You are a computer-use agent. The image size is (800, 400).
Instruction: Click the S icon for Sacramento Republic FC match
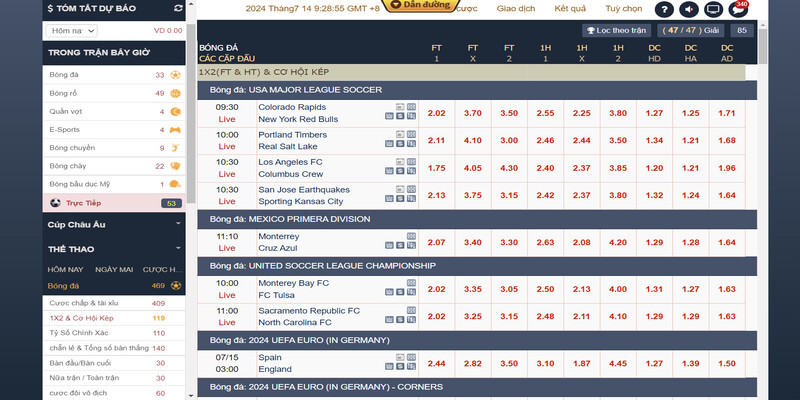coord(400,320)
